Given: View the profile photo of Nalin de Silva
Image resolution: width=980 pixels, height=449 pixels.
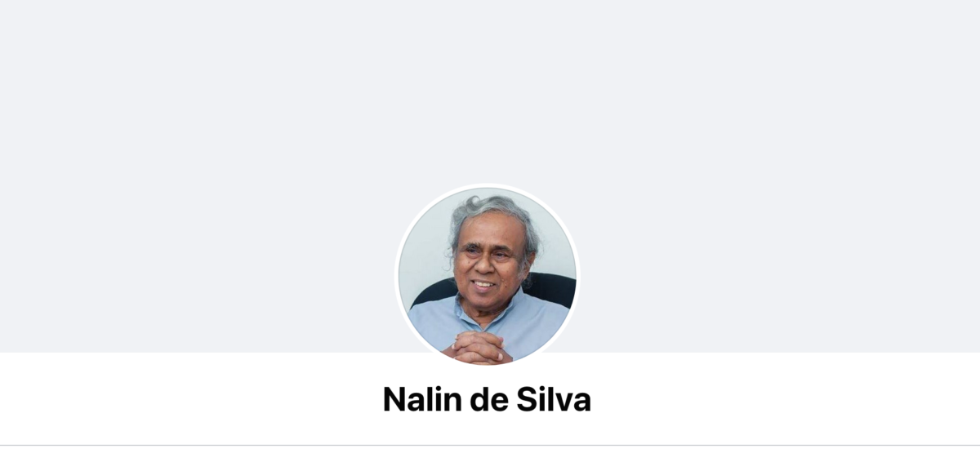Looking at the screenshot, I should [488, 275].
